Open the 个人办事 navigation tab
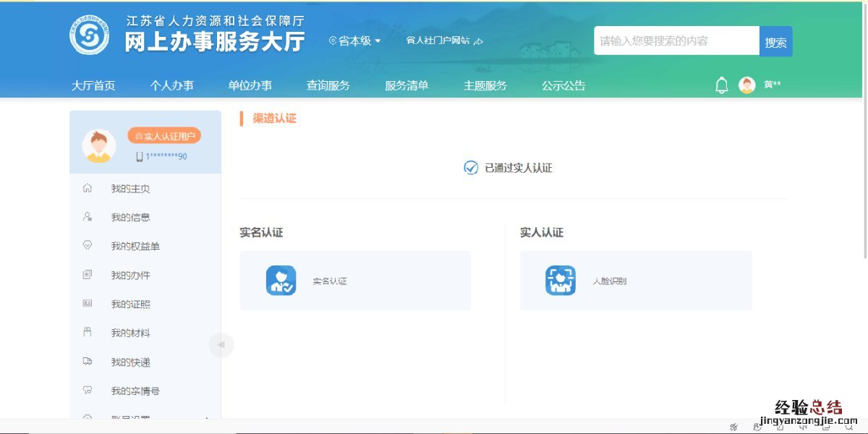The image size is (868, 434). pos(171,85)
